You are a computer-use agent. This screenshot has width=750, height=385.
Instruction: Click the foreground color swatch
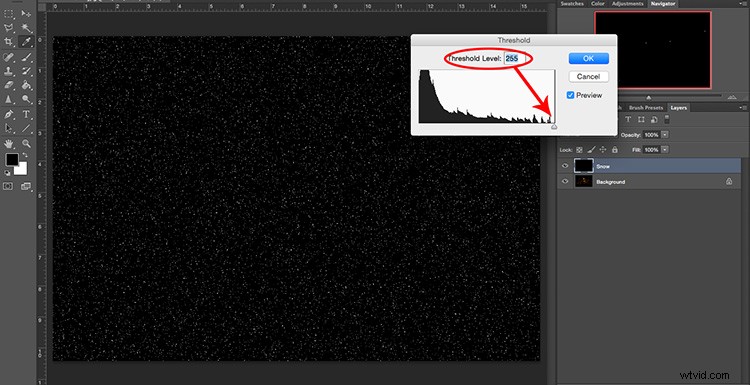click(11, 160)
